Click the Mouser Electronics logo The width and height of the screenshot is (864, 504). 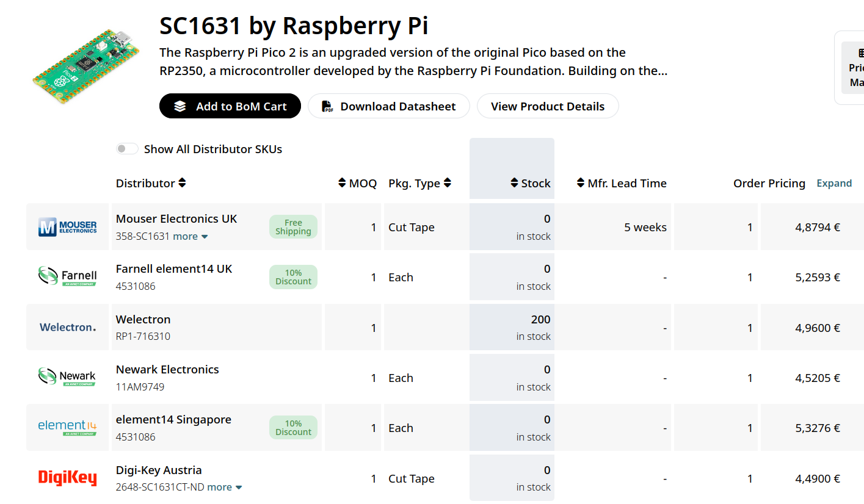(x=68, y=227)
